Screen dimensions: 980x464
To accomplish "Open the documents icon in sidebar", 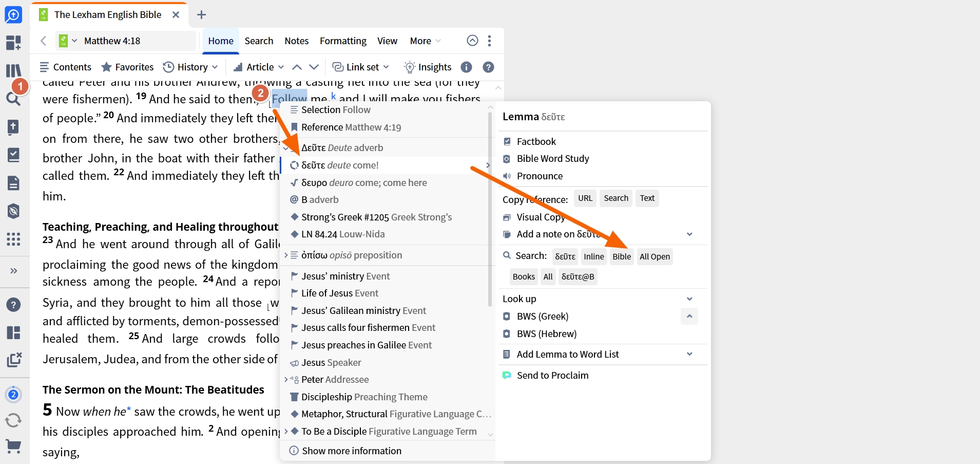I will click(x=13, y=183).
